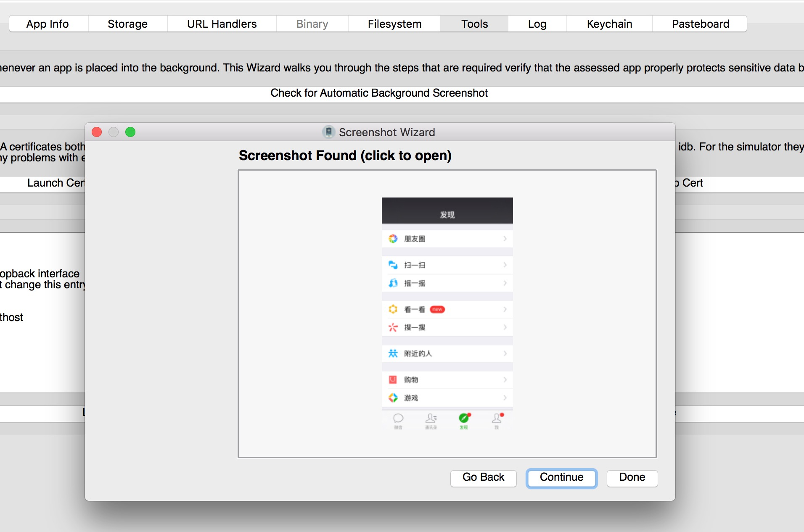Click the 游戏 row chevron
Image resolution: width=804 pixels, height=532 pixels.
coord(505,398)
